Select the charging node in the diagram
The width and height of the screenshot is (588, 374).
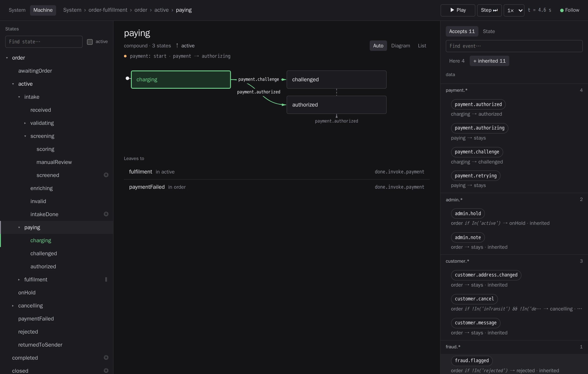[x=181, y=80]
